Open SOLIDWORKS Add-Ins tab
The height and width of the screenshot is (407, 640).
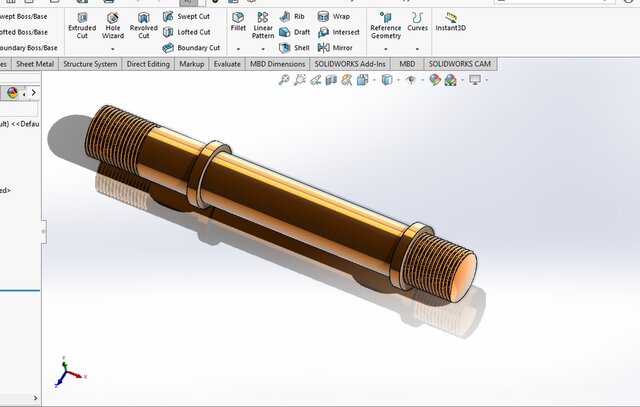[x=350, y=64]
